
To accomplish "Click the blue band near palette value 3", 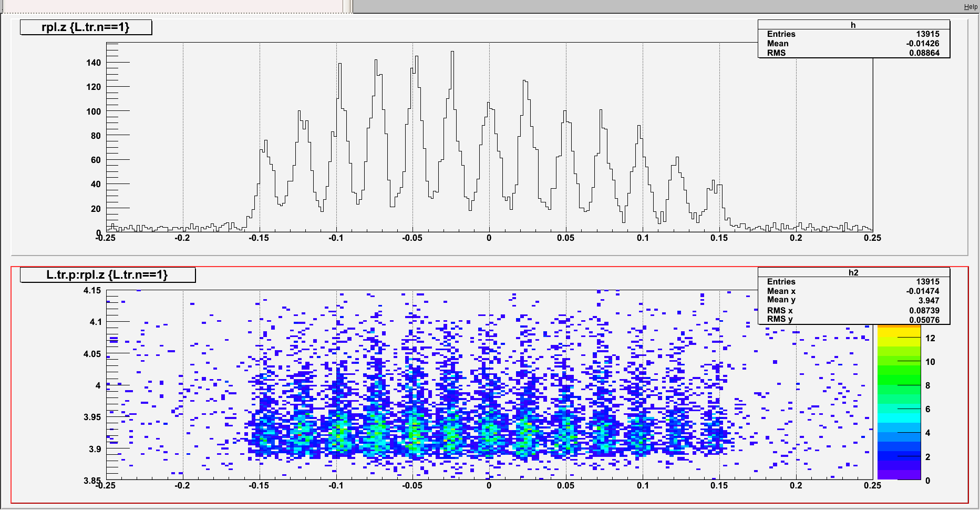I will 899,445.
